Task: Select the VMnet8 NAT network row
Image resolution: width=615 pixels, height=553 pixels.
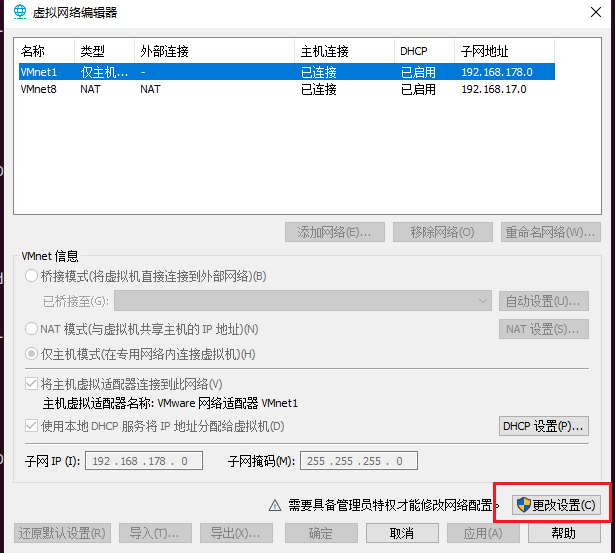Action: tap(285, 89)
